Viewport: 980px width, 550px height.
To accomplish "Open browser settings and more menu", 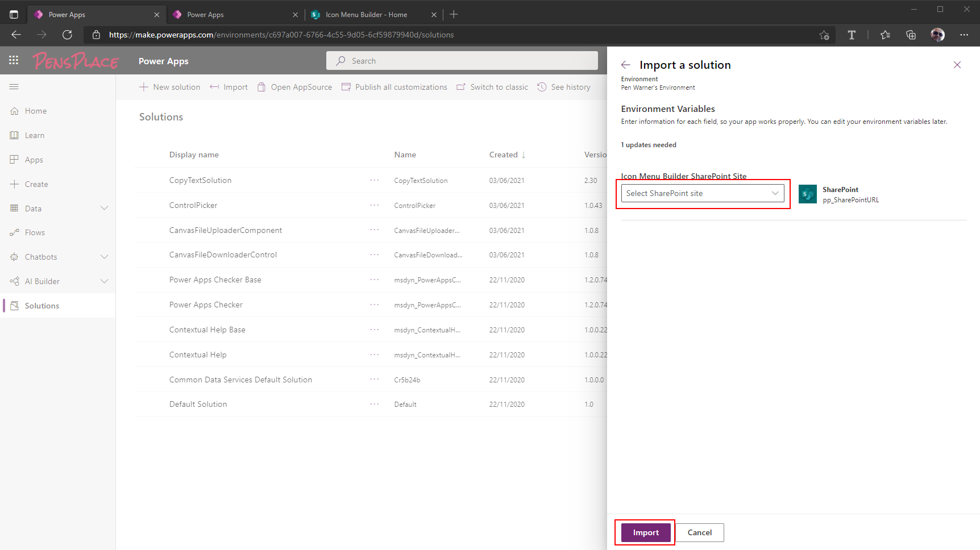I will pos(964,35).
